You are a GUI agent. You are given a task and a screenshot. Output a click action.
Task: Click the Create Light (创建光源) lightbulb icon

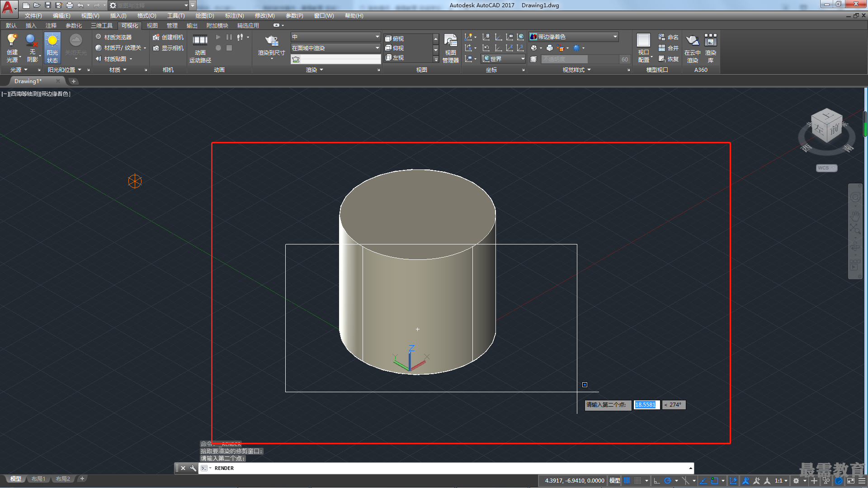(x=12, y=41)
